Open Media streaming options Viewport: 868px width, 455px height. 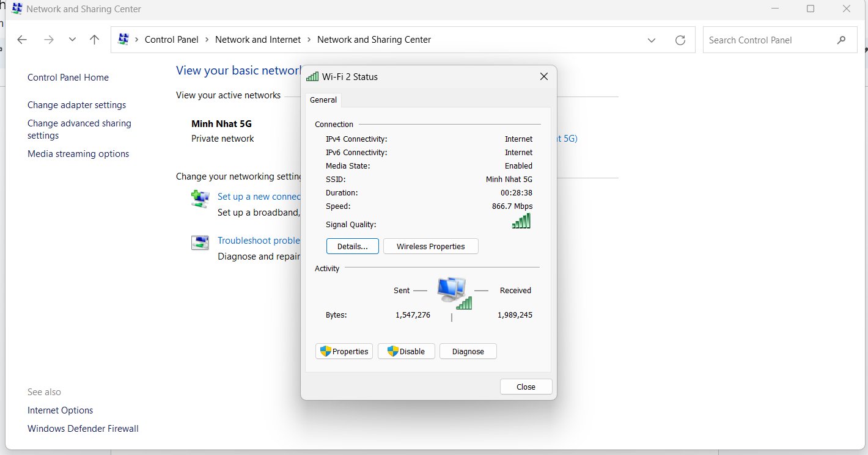[78, 154]
